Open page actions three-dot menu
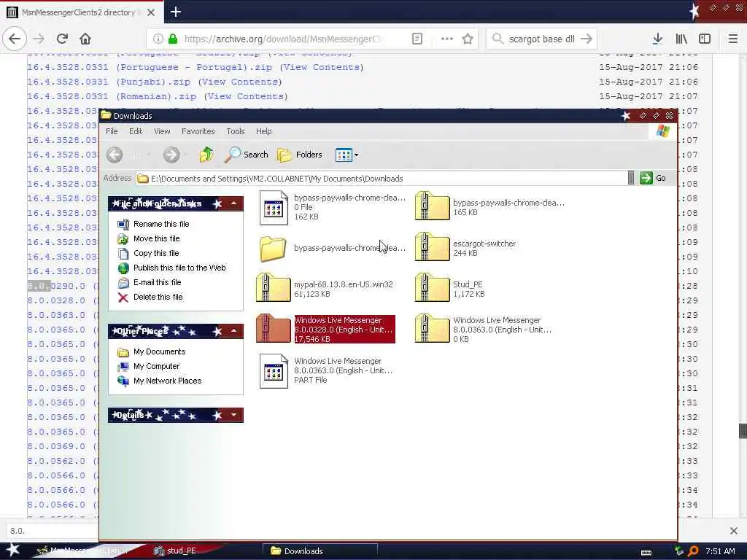 447,39
